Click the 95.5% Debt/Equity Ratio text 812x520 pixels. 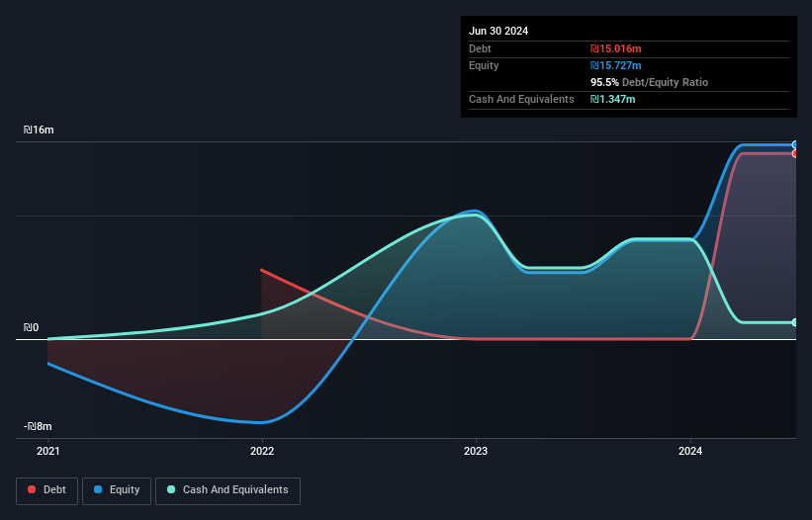pyautogui.click(x=650, y=82)
